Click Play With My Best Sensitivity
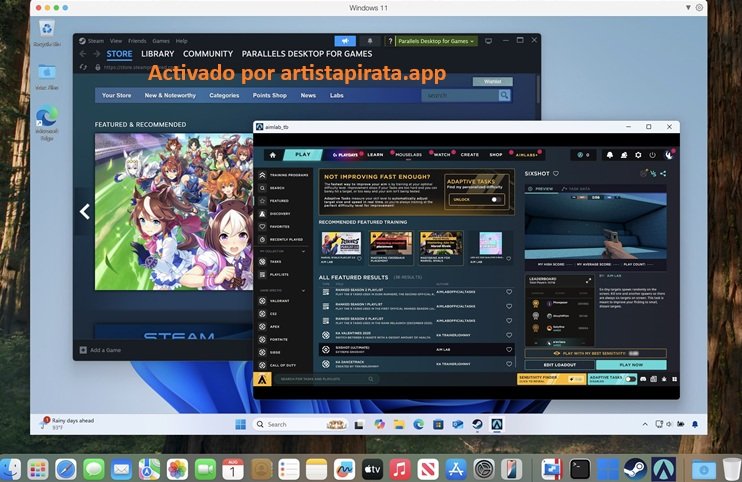 coord(596,353)
